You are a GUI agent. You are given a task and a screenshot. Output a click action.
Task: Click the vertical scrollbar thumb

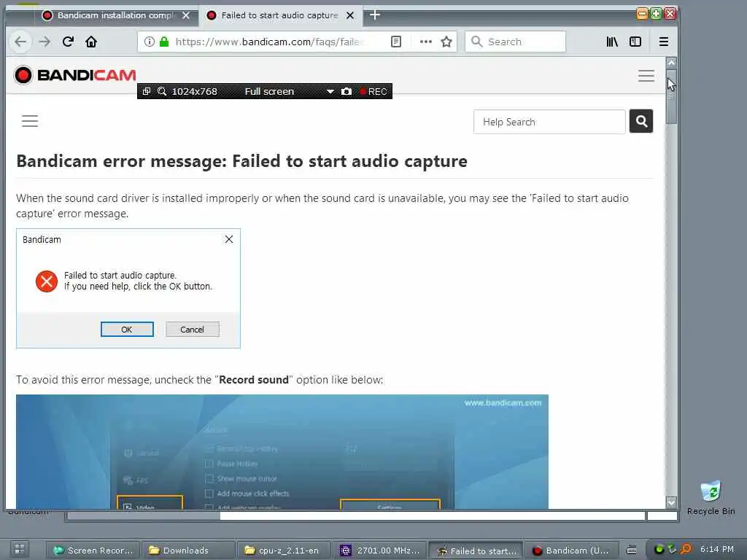[x=671, y=97]
